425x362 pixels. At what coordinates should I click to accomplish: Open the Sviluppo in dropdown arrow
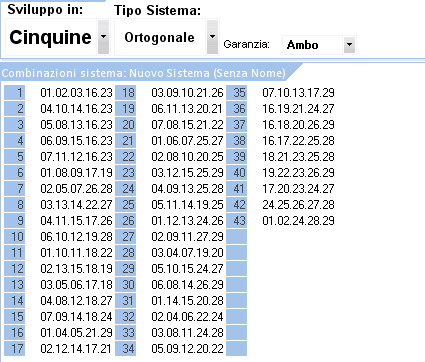pos(104,37)
